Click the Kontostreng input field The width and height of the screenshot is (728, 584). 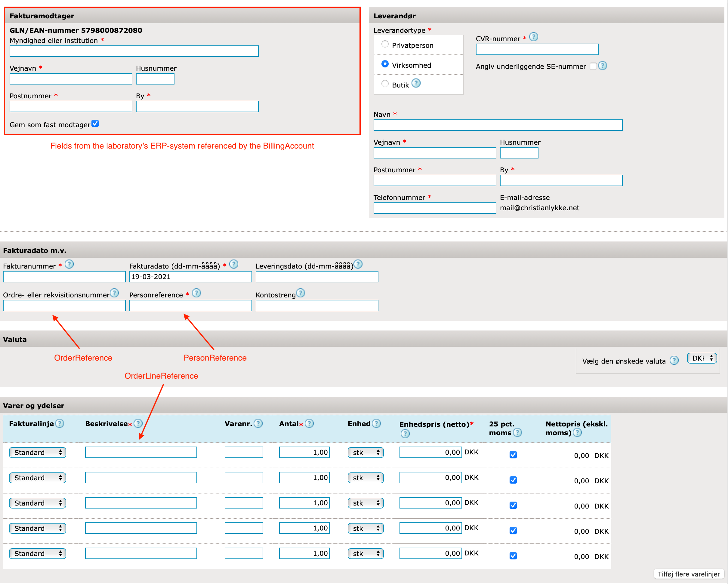coord(317,306)
